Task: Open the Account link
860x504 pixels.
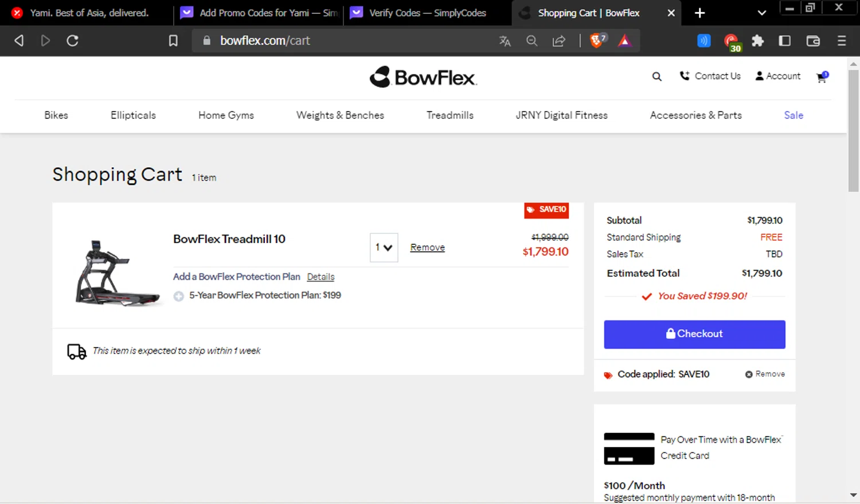Action: click(x=778, y=76)
